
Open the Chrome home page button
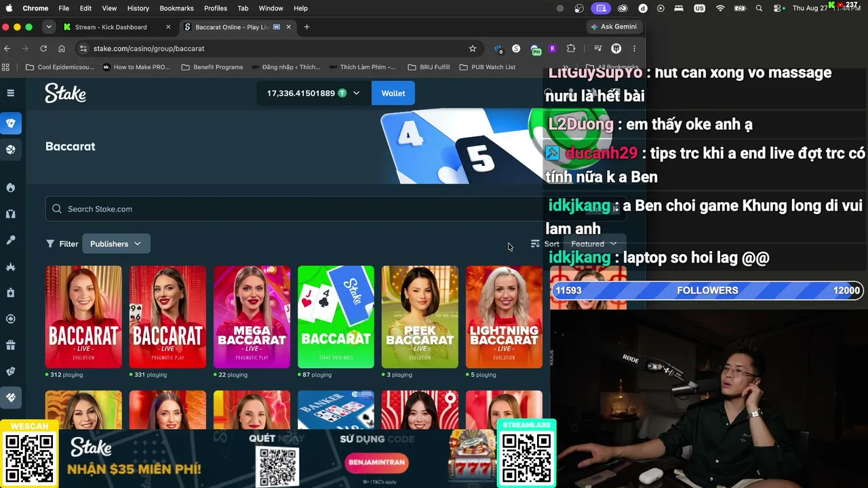(62, 49)
